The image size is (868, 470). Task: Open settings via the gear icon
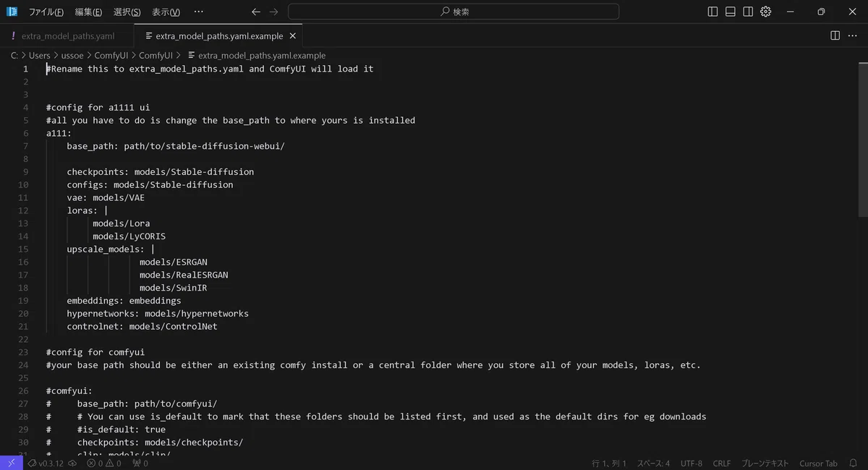(x=766, y=12)
